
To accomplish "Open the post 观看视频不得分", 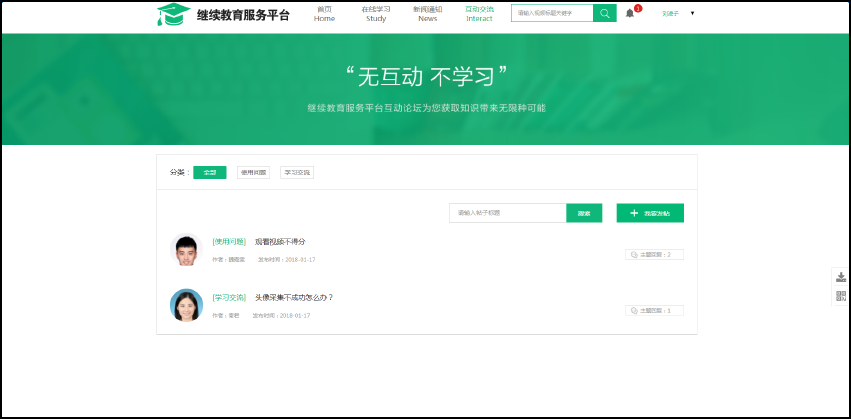I will pos(280,242).
